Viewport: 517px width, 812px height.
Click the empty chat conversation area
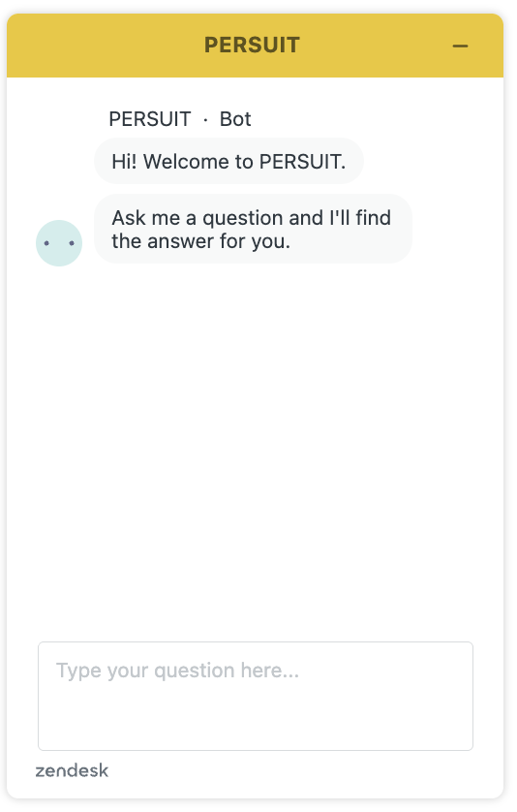point(256,446)
